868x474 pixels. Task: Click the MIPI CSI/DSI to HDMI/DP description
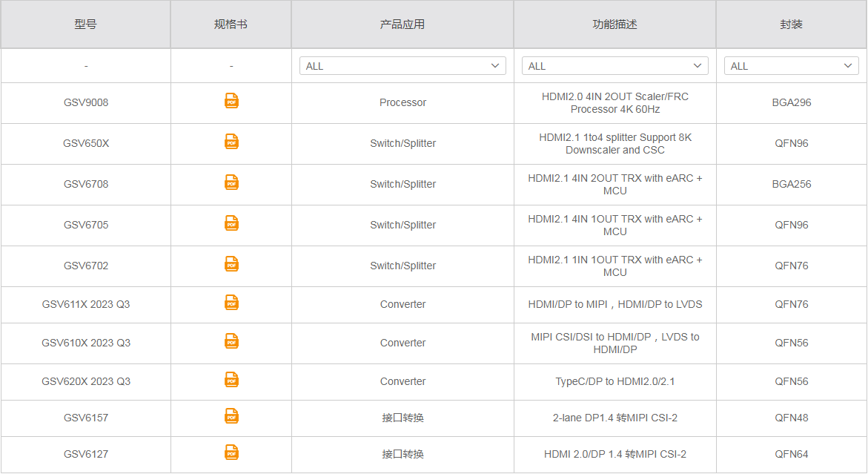pos(615,343)
